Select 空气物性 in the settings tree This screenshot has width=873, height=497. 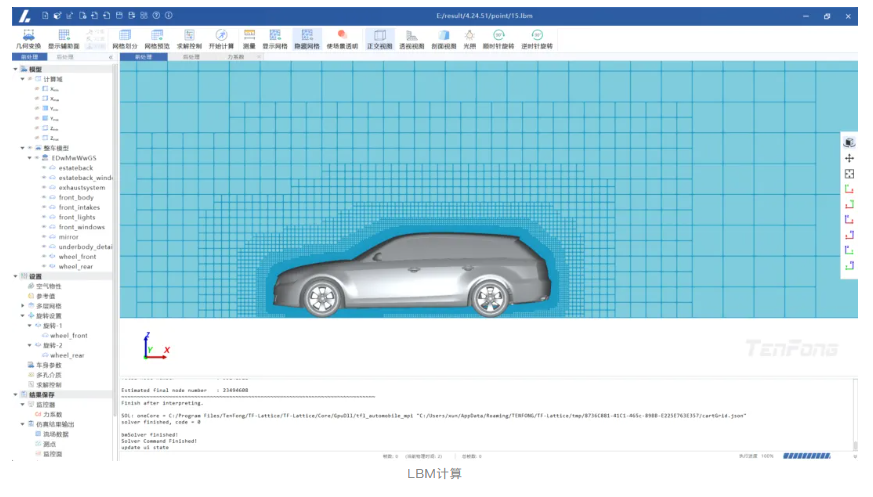48,287
